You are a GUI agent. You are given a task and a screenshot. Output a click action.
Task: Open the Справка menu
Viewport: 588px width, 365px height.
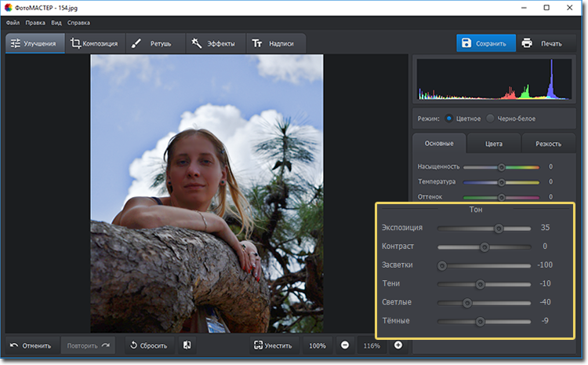pyautogui.click(x=78, y=23)
